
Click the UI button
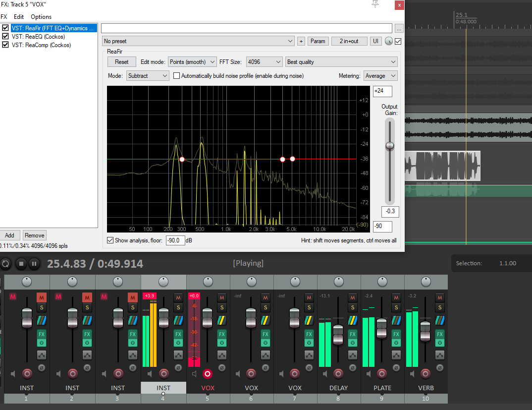pyautogui.click(x=375, y=41)
